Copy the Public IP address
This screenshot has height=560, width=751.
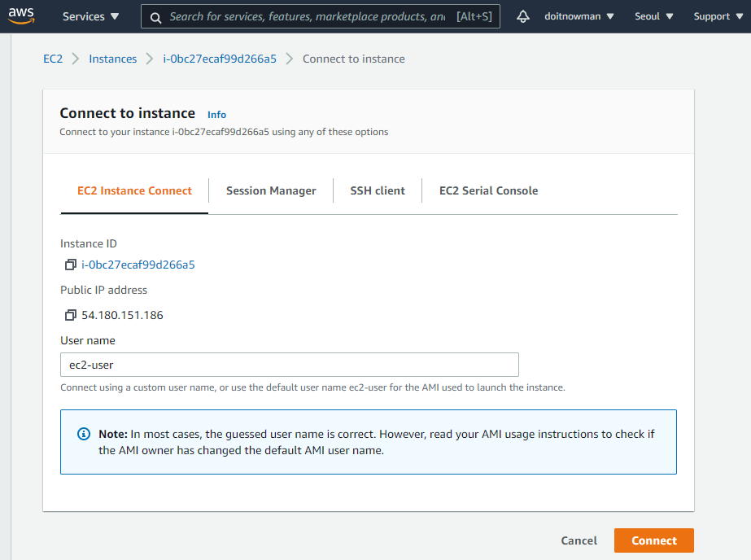pyautogui.click(x=71, y=315)
